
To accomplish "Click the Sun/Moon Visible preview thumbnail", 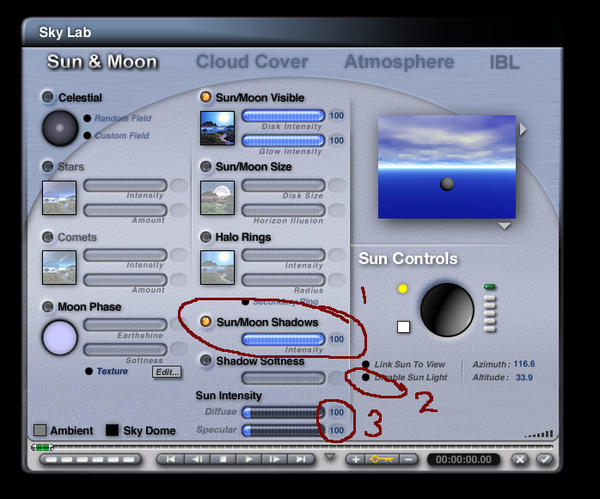I will point(217,128).
